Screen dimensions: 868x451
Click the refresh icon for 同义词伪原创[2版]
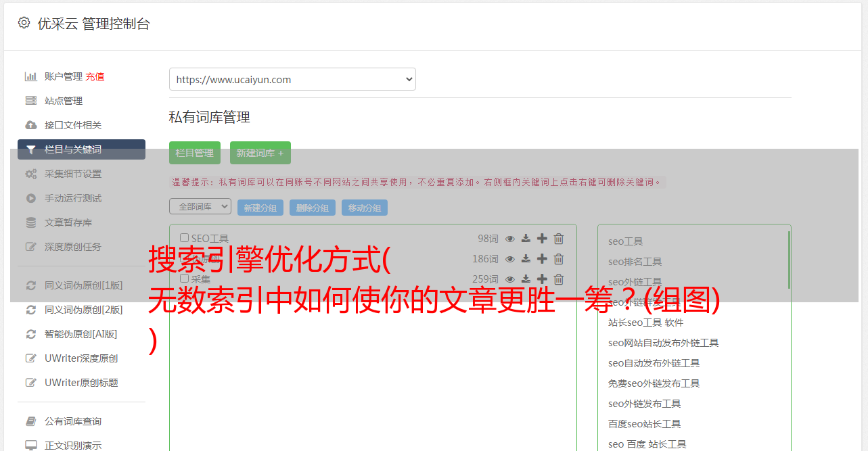tap(30, 310)
